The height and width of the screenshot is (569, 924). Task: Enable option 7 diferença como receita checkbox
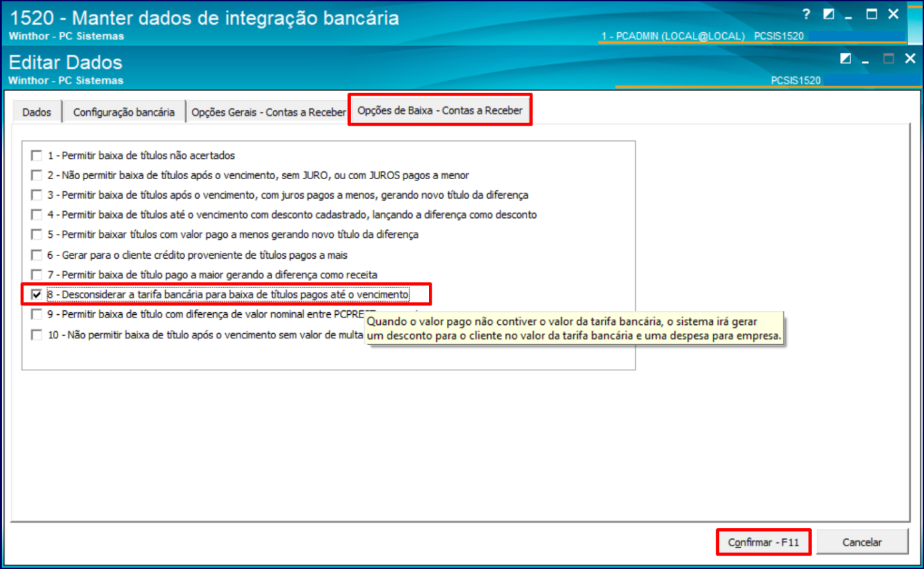36,275
